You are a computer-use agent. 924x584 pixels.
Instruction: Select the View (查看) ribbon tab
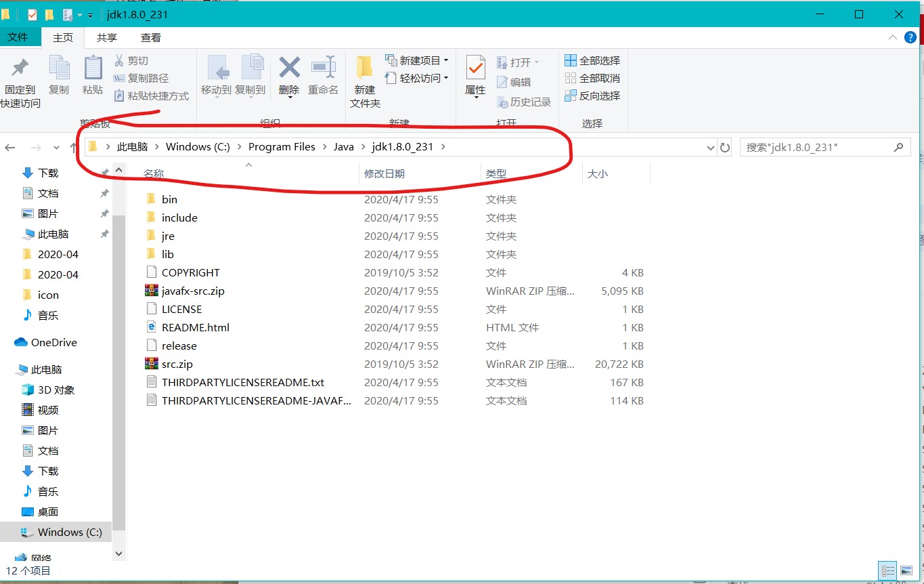coord(151,38)
